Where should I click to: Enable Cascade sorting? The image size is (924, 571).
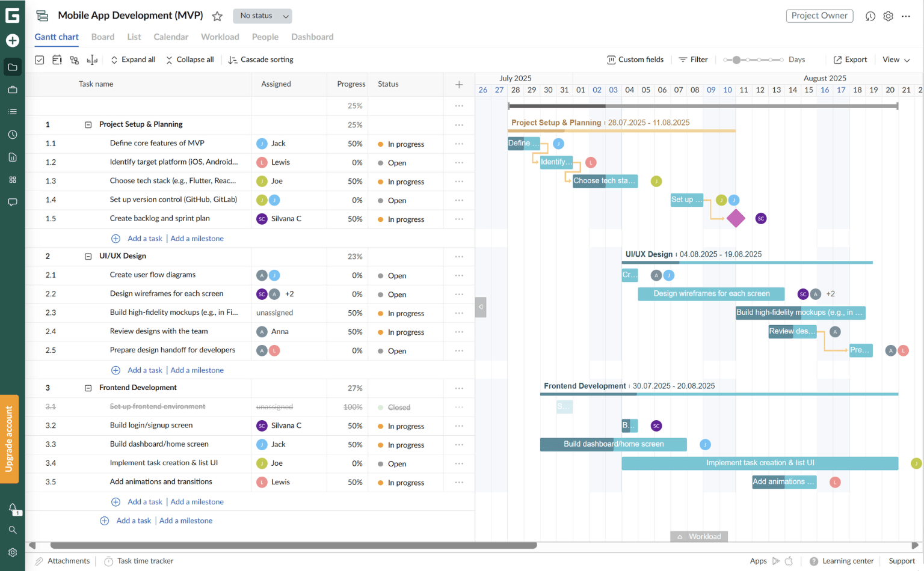click(260, 60)
